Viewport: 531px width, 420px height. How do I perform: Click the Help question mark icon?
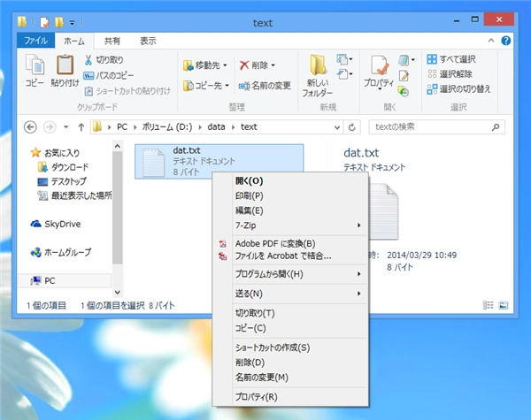pyautogui.click(x=506, y=41)
